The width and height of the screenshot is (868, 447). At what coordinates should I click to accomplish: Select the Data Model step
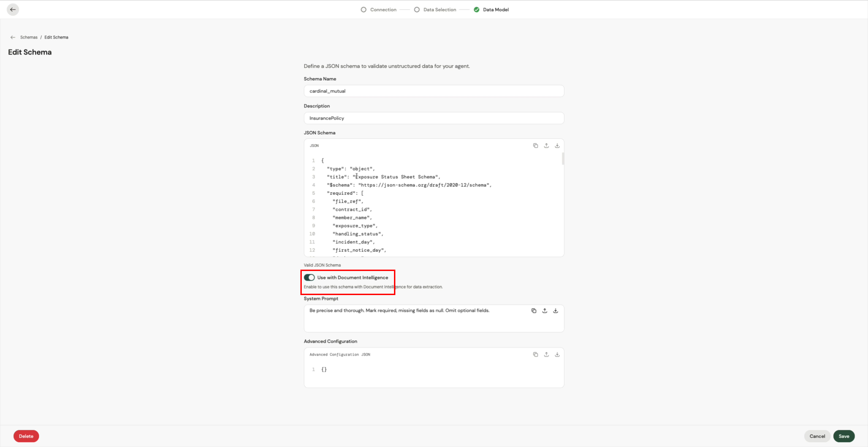tap(491, 9)
